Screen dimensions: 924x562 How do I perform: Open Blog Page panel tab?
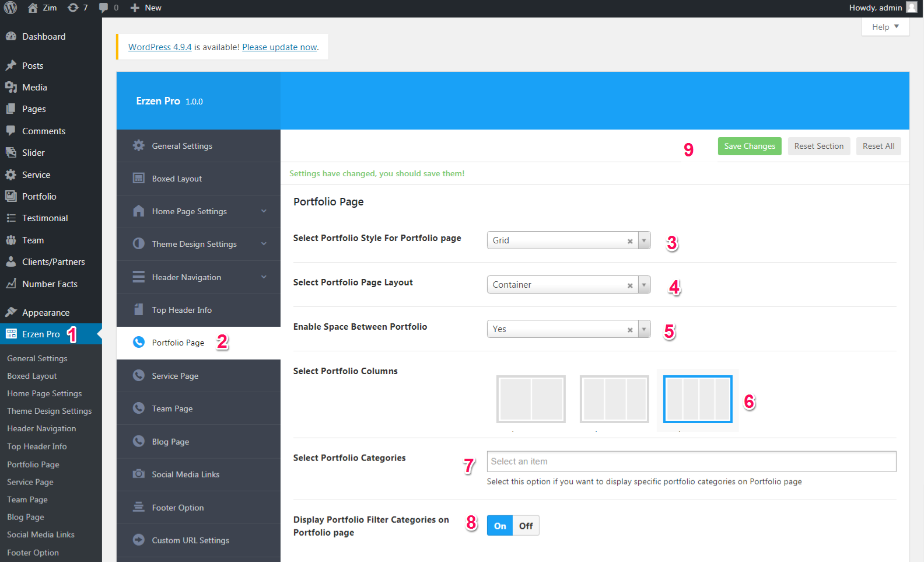pyautogui.click(x=198, y=442)
